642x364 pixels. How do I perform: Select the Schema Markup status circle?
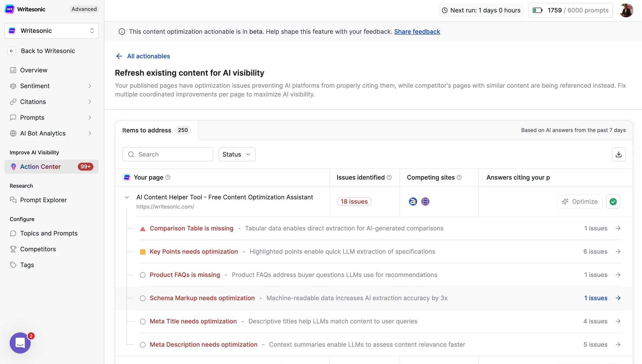point(143,298)
